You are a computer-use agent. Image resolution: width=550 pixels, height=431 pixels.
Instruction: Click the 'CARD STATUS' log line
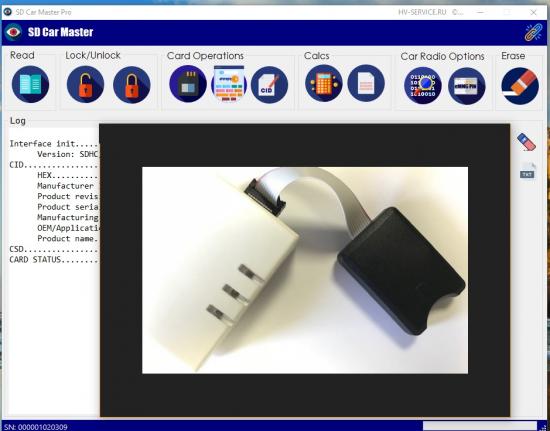[54, 260]
